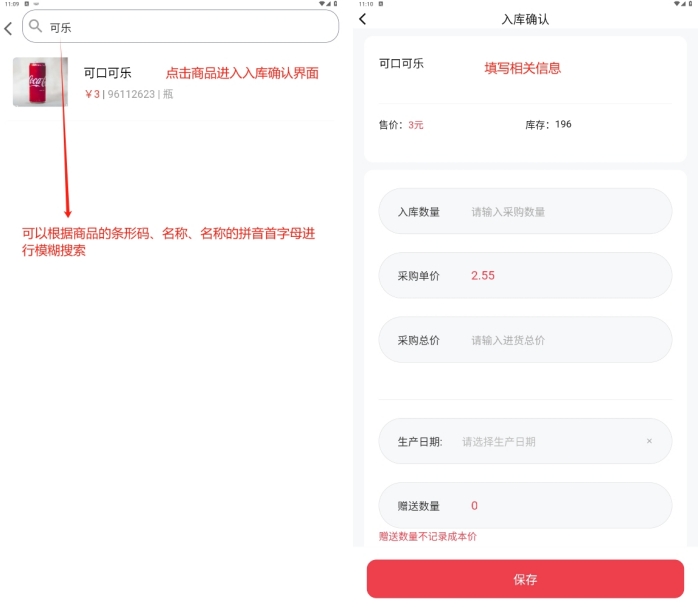The height and width of the screenshot is (607, 698).
Task: Go back from the 入库确认 screen
Action: 362,19
